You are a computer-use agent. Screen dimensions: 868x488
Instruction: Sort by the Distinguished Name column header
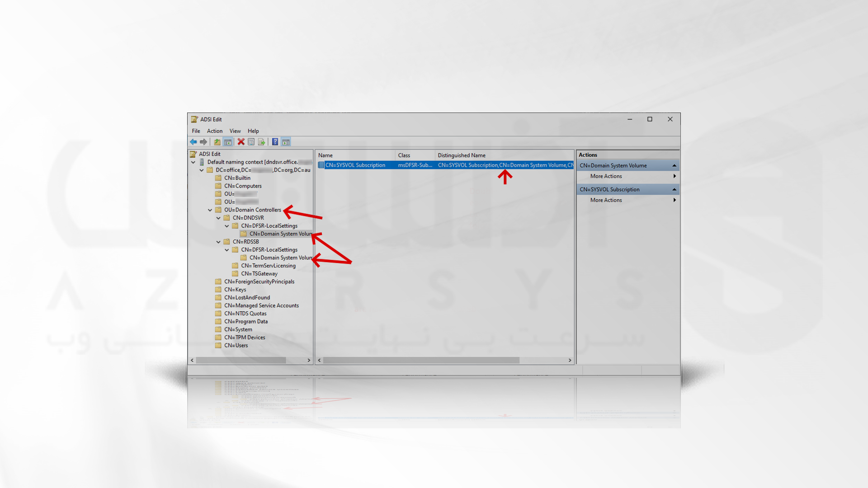click(505, 155)
